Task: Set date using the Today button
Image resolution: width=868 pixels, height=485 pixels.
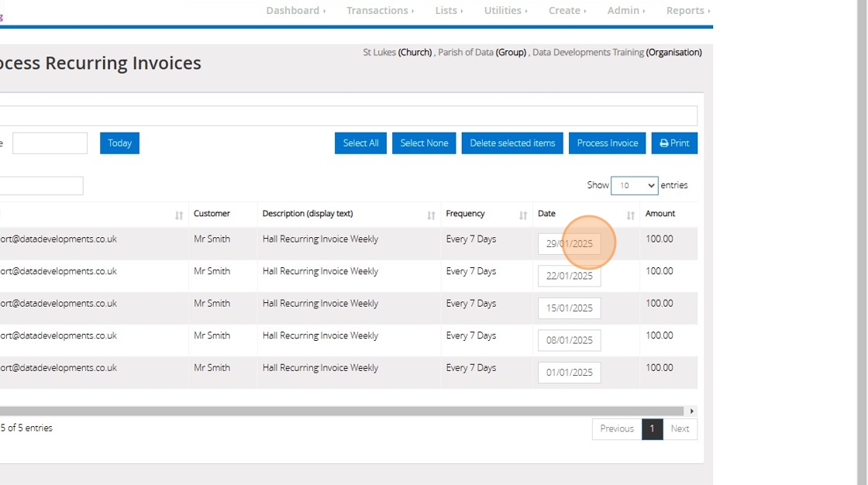Action: click(119, 143)
